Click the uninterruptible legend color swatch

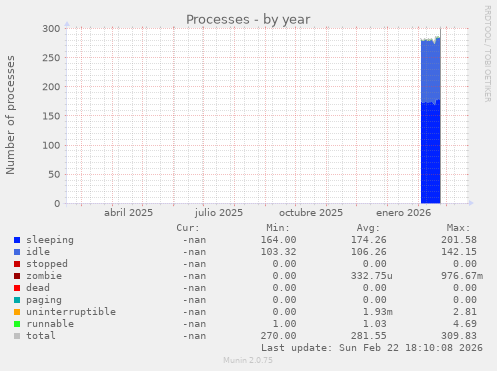coord(17,312)
